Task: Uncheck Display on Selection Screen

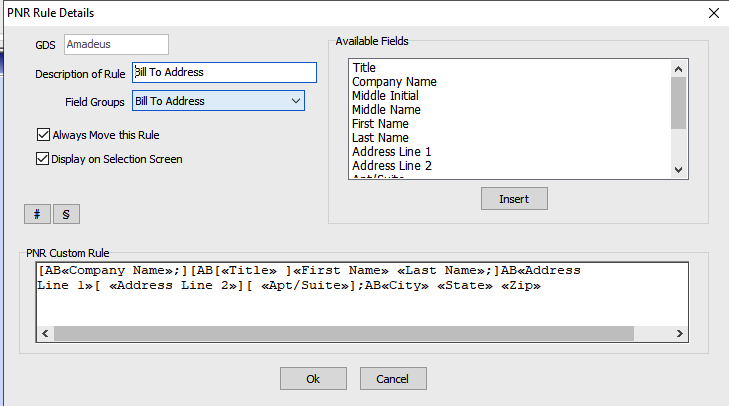Action: pyautogui.click(x=43, y=158)
